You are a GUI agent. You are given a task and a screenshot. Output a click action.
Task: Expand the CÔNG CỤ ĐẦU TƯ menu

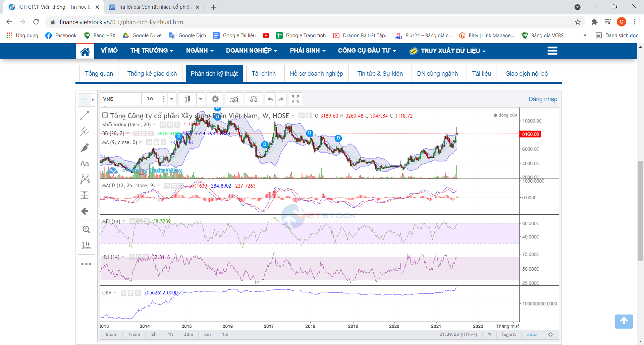(367, 51)
